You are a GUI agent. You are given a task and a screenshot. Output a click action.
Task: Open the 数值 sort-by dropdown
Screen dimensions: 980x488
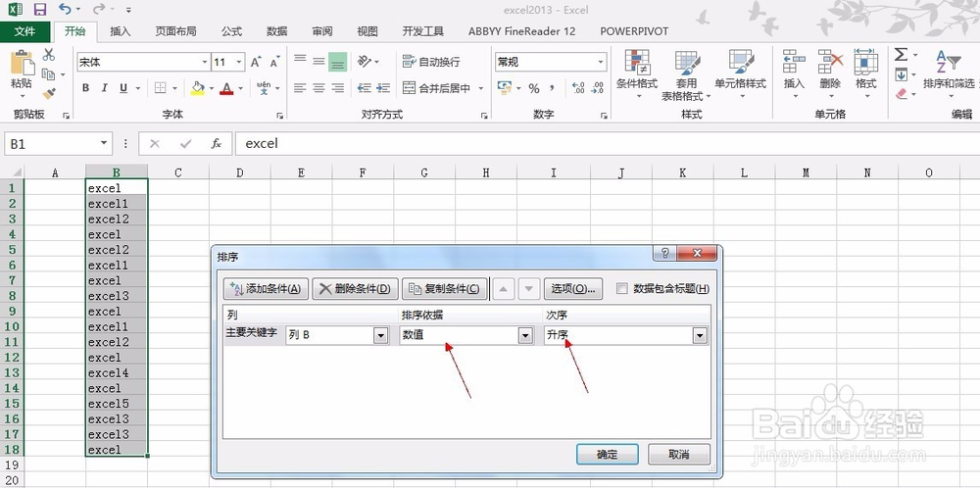pos(525,335)
